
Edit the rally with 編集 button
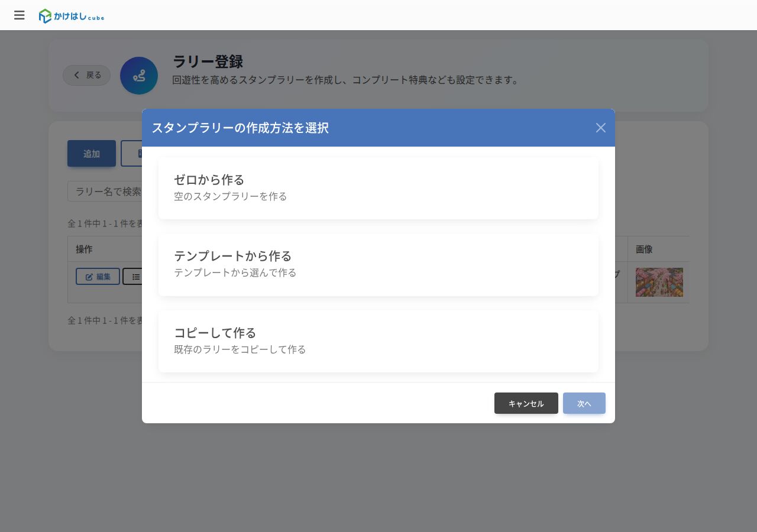(x=98, y=277)
